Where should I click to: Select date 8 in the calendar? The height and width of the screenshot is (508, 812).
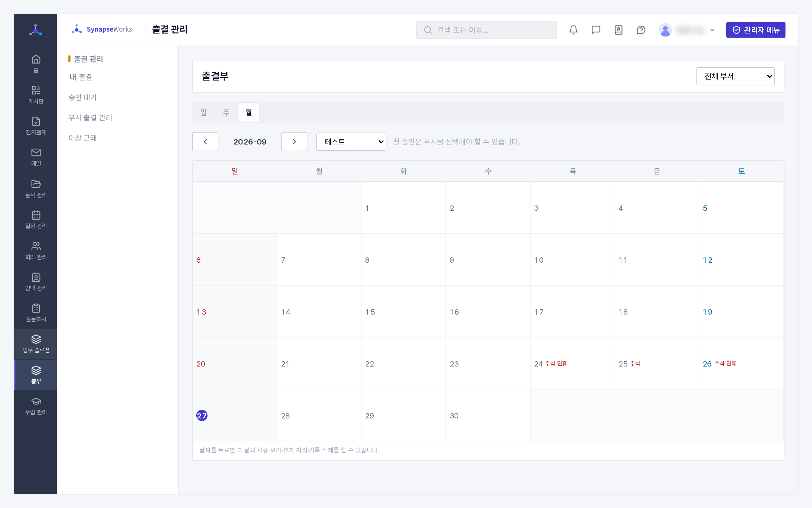(x=403, y=260)
